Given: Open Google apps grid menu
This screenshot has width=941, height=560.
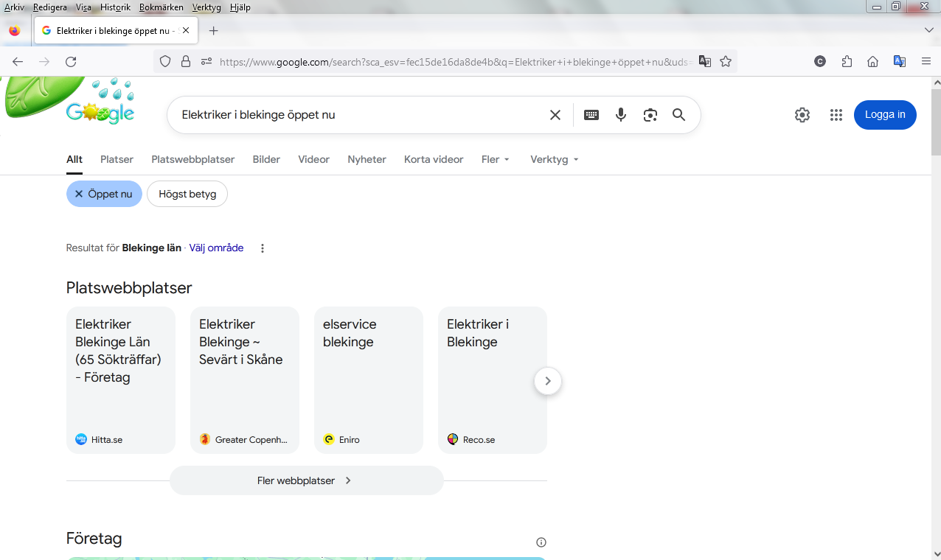Looking at the screenshot, I should tap(836, 115).
